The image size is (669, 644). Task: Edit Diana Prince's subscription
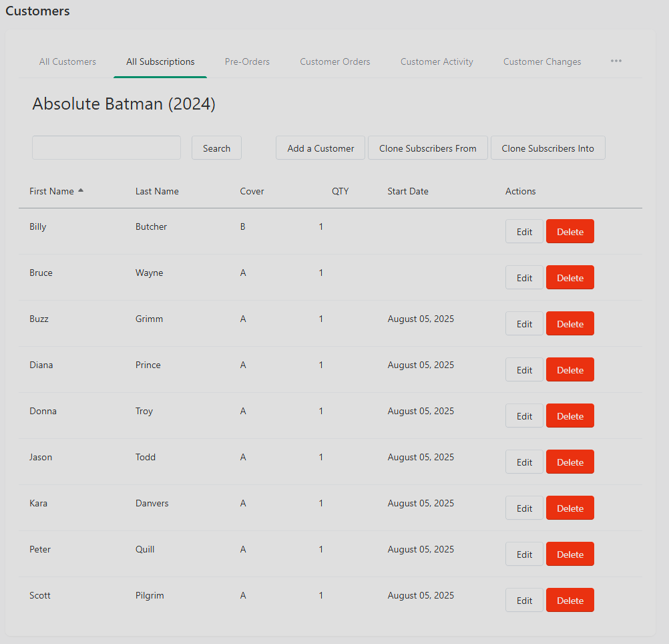(x=524, y=369)
